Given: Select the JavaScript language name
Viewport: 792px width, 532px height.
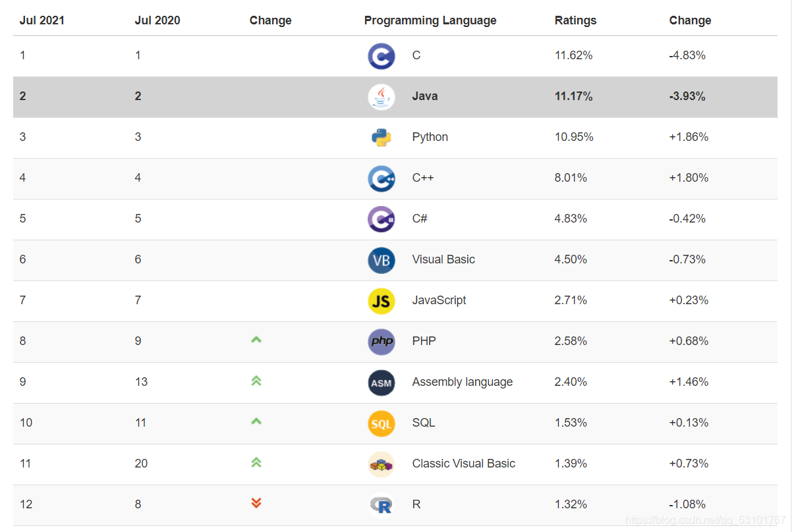Looking at the screenshot, I should (x=439, y=300).
